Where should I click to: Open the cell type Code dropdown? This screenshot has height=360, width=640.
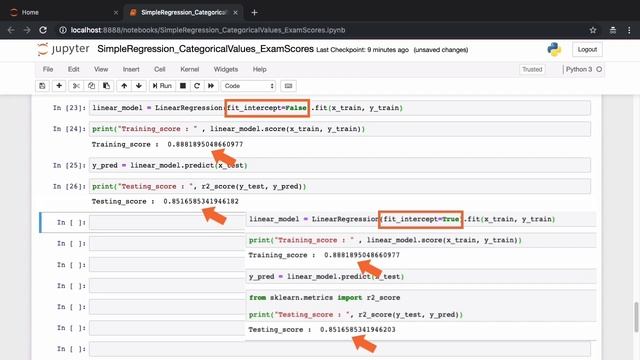click(x=249, y=86)
